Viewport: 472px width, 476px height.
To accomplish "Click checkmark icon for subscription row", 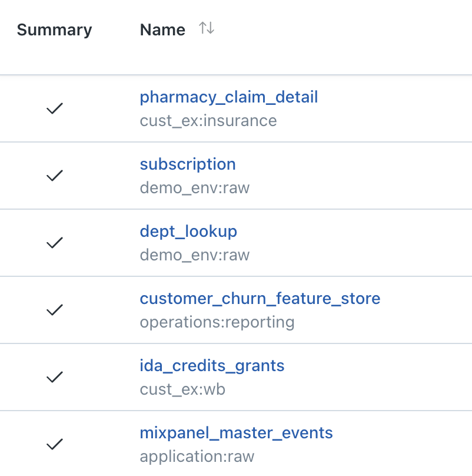I will click(55, 176).
